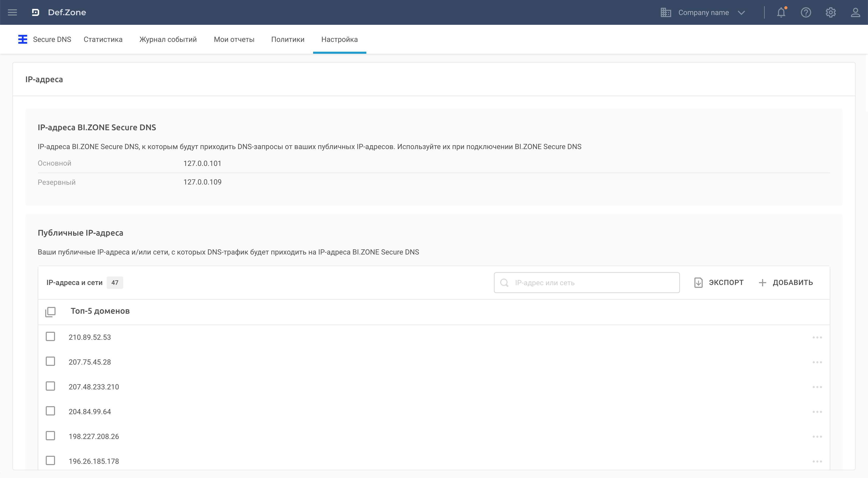Open the more-options menu for 204.84.99.64
The height and width of the screenshot is (478, 868).
[817, 412]
